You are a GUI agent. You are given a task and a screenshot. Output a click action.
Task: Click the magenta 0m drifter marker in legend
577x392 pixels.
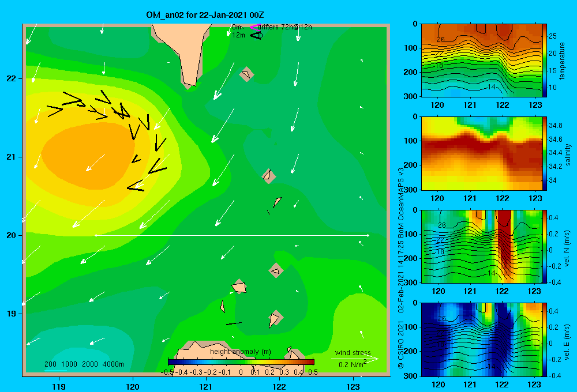click(x=254, y=27)
